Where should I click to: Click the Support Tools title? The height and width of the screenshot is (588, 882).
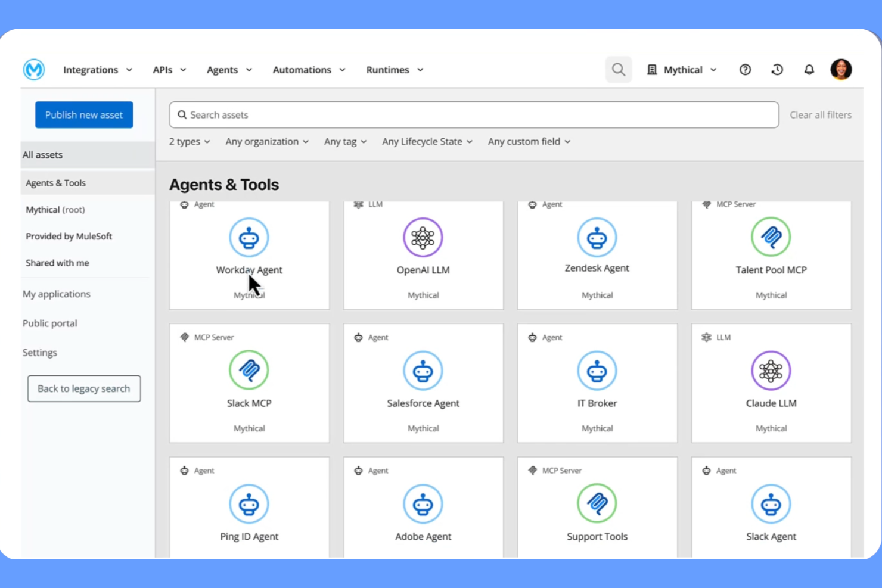click(597, 537)
